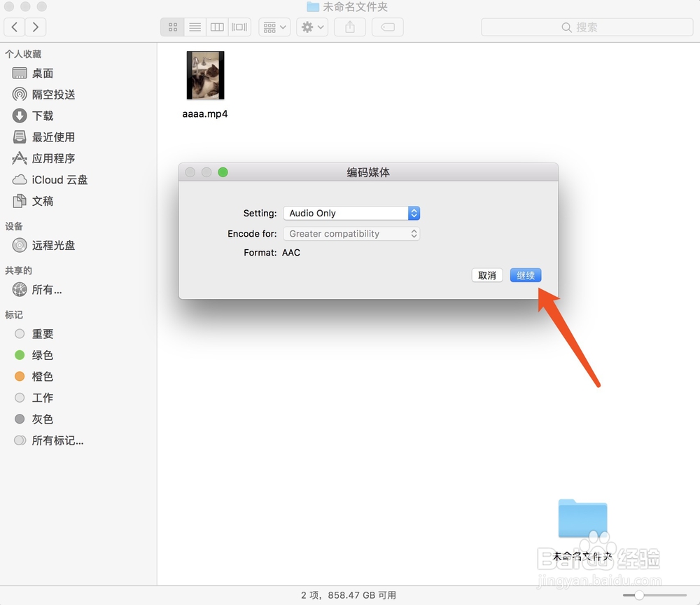
Task: Switch Finder to icon view
Action: pos(172,27)
